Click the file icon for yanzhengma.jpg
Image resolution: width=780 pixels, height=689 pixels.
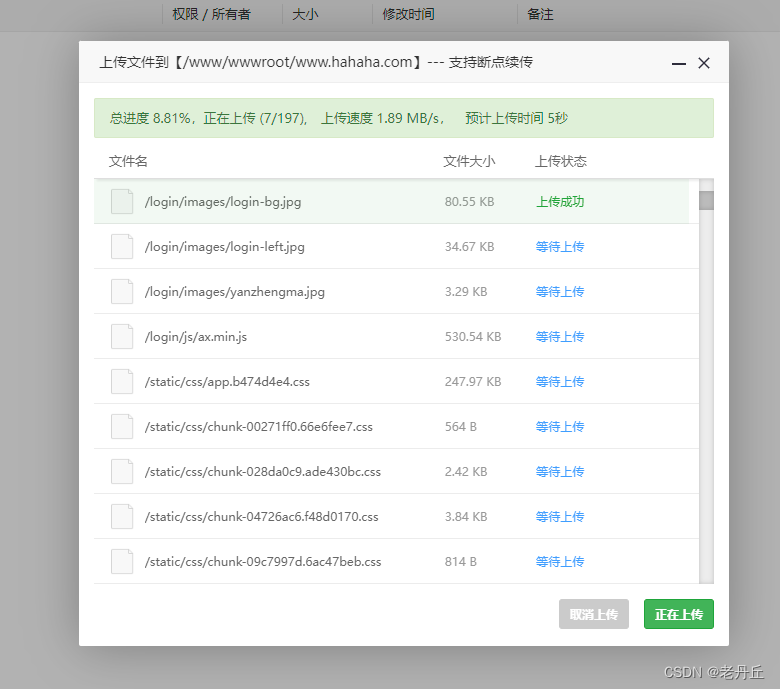click(122, 292)
